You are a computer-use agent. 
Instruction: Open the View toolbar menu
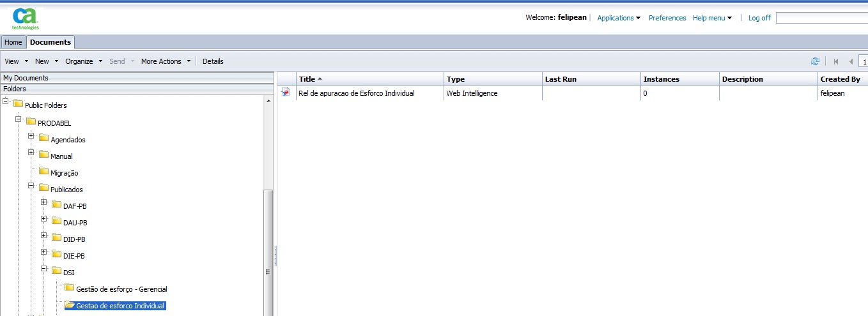coord(17,61)
